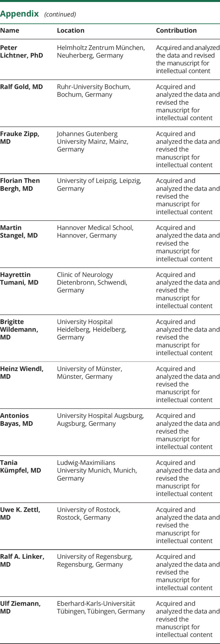Click the Eberhard-Karls-Universität Tübingen location
The width and height of the screenshot is (220, 644).
pyautogui.click(x=101, y=608)
